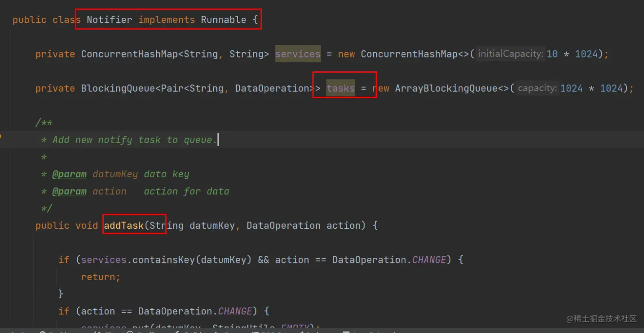Click the addTask method name
The width and height of the screenshot is (644, 333).
click(x=124, y=225)
